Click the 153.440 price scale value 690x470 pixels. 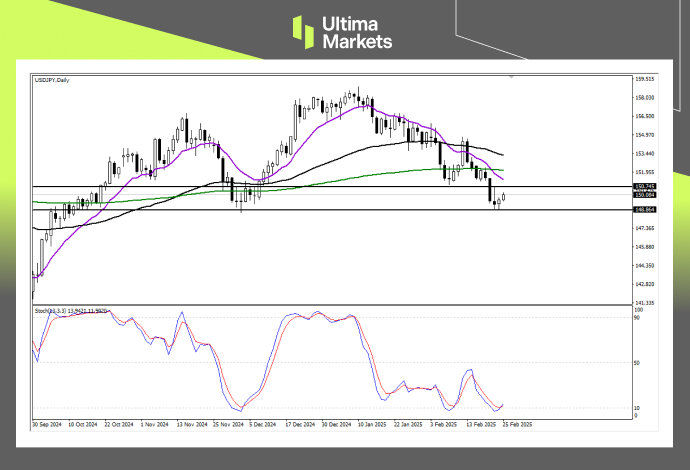(643, 153)
